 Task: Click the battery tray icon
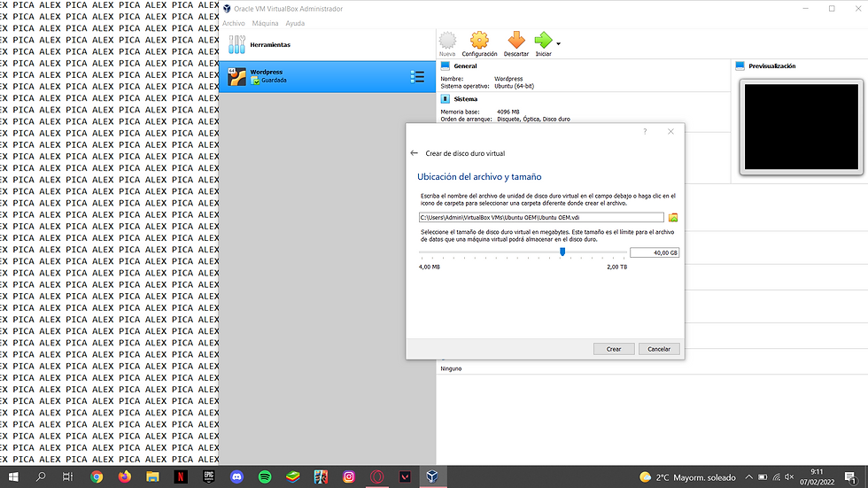click(763, 477)
